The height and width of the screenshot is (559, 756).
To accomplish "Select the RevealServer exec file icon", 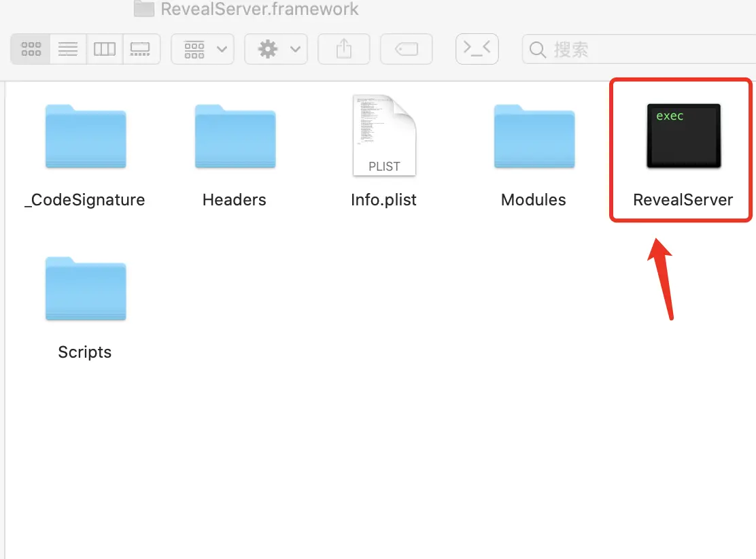I will pos(684,136).
